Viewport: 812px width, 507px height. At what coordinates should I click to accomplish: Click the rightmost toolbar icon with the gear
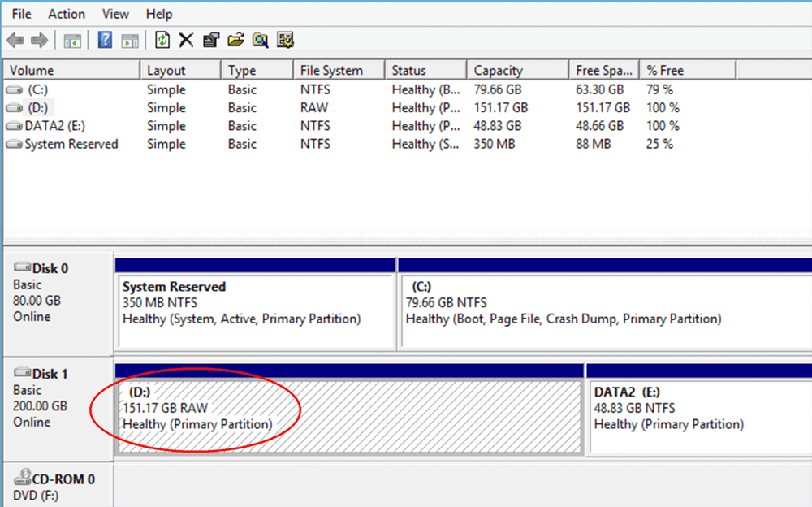coord(283,40)
